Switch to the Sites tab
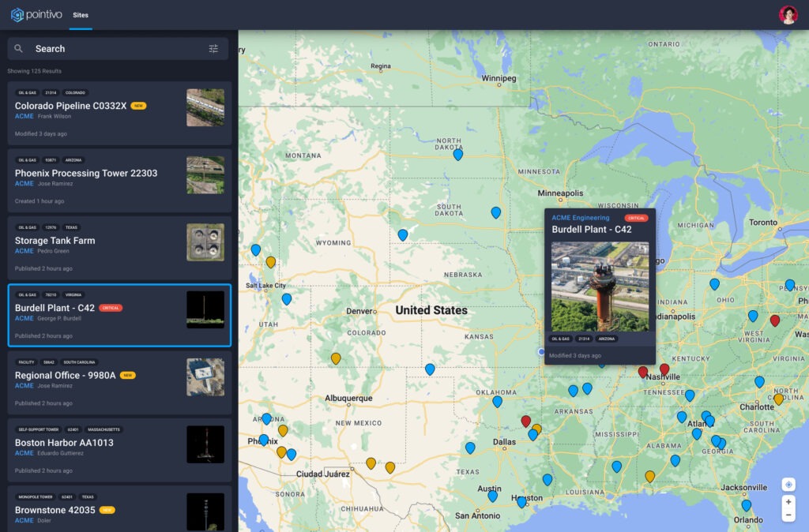 tap(80, 13)
